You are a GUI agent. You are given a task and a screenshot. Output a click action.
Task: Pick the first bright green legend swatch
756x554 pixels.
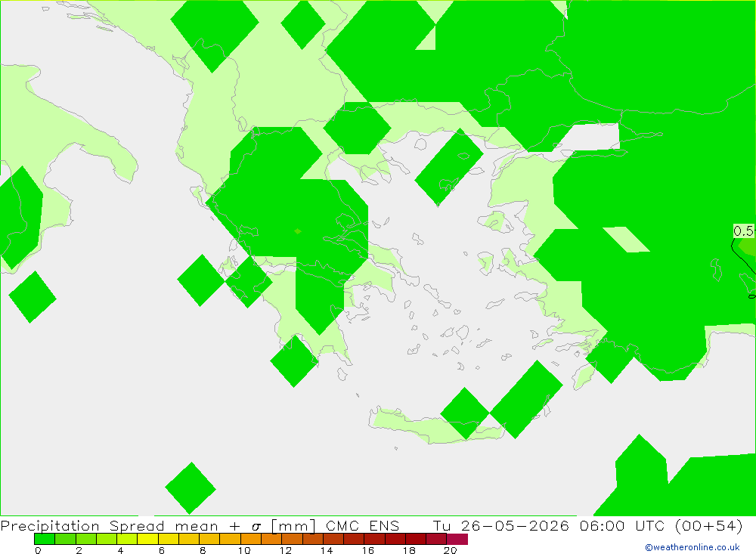click(x=45, y=539)
